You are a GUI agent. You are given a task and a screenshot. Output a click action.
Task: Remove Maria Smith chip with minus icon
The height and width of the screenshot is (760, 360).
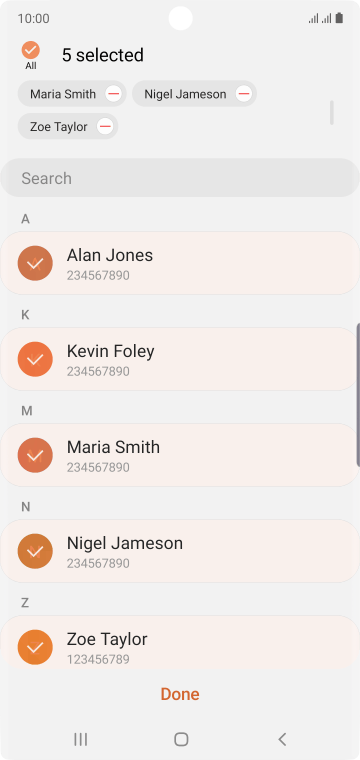click(113, 94)
